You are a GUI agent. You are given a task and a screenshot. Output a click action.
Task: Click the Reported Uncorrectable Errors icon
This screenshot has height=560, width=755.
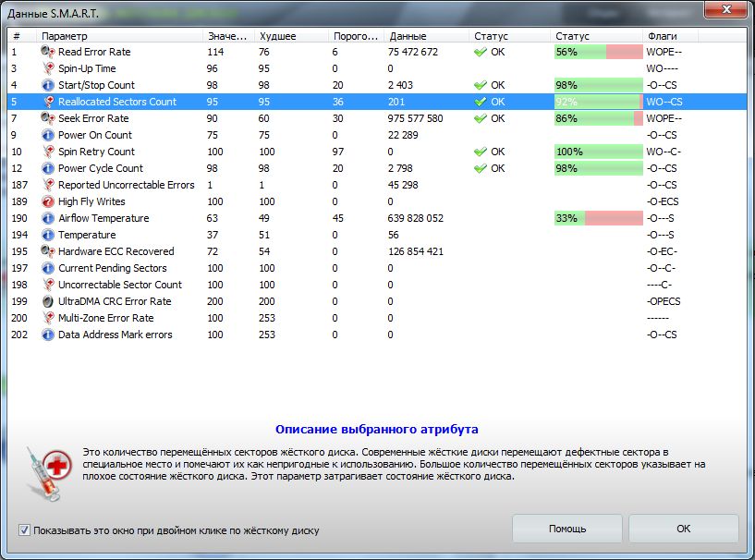coord(48,185)
